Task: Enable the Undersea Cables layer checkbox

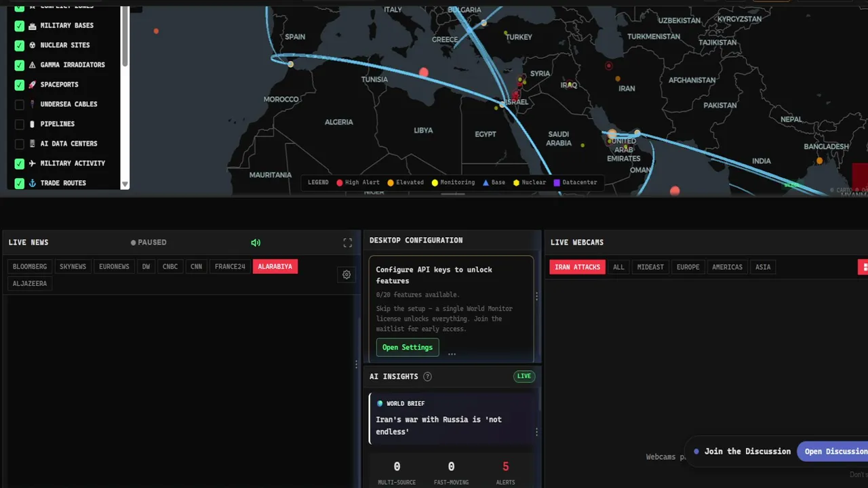Action: pos(20,104)
